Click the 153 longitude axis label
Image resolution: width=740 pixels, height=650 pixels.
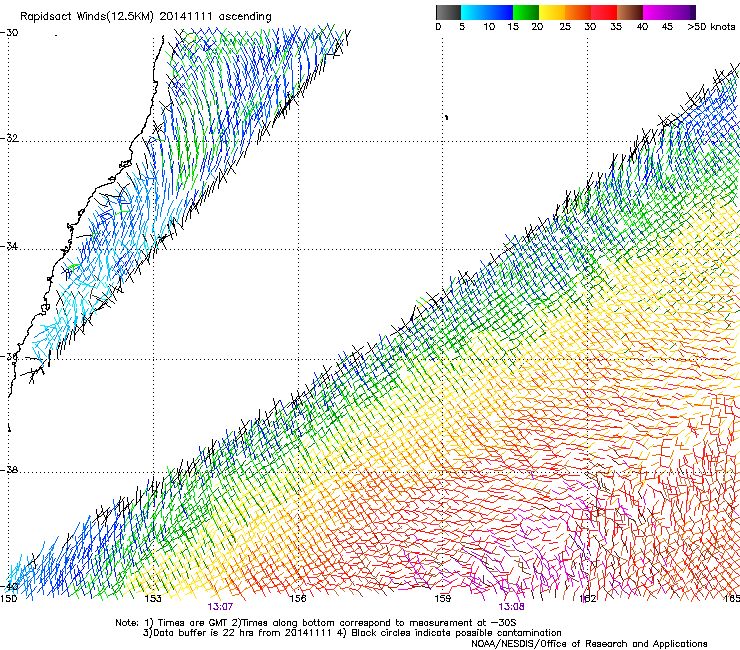click(153, 599)
